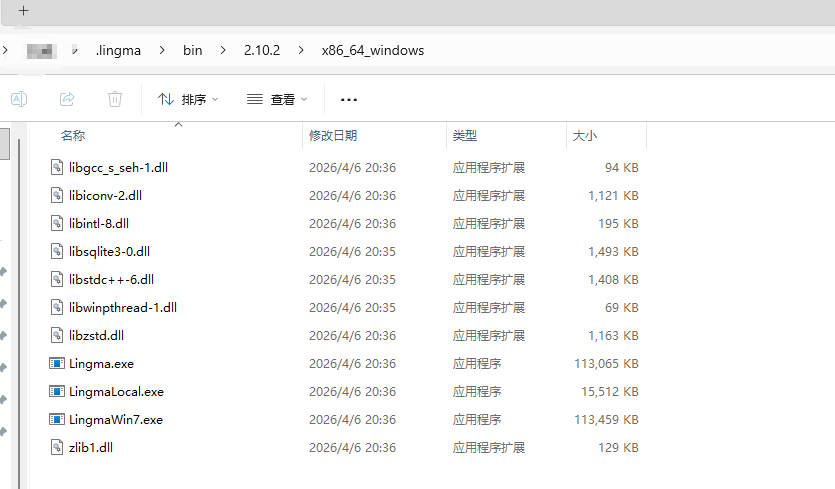835x489 pixels.
Task: Select the libzstd.dll file name
Action: pos(96,336)
